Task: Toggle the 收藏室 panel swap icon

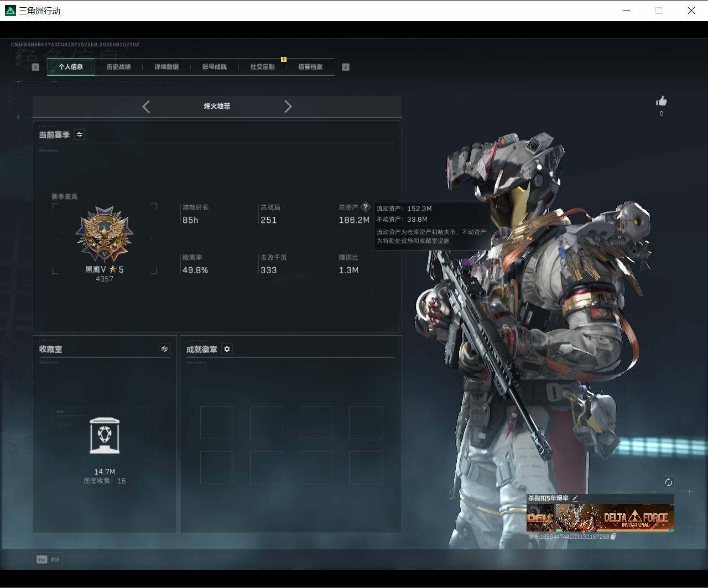Action: pyautogui.click(x=164, y=349)
